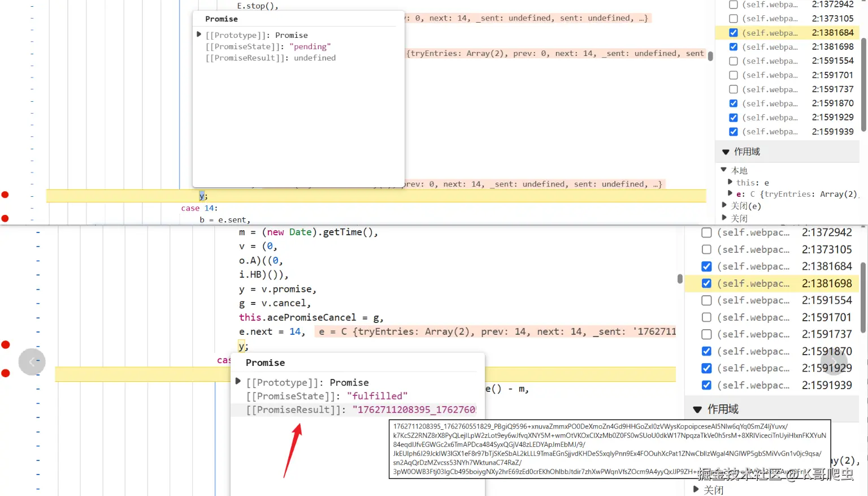Go to next image with right arrow button
The width and height of the screenshot is (868, 496).
pos(834,362)
